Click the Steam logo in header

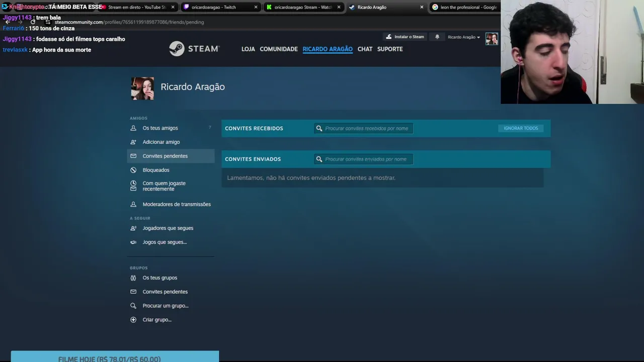pos(194,49)
